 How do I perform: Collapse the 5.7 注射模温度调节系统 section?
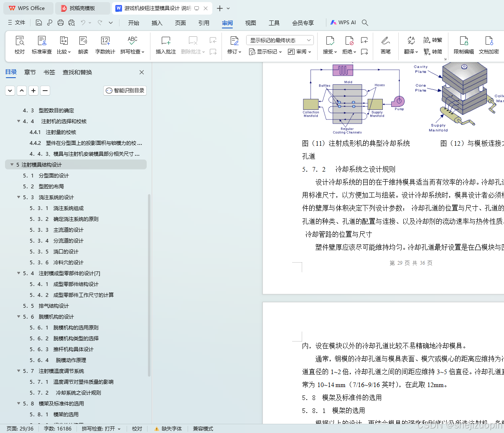[x=18, y=371]
